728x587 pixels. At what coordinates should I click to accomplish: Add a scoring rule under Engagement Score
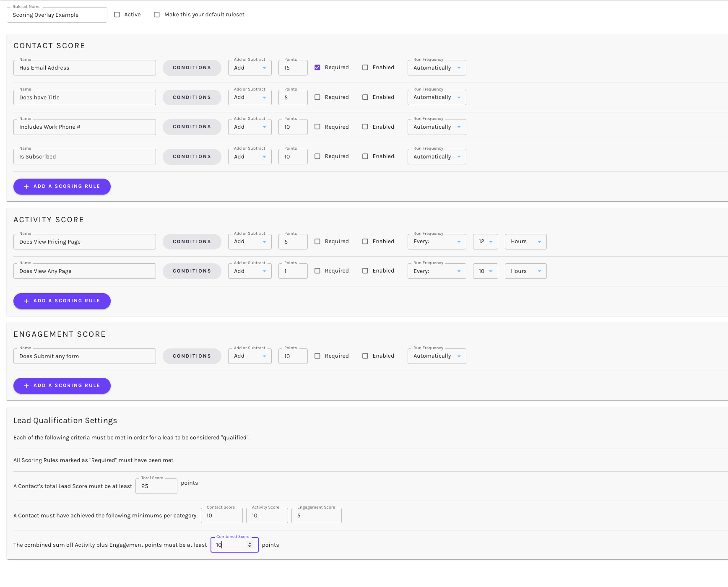[62, 385]
